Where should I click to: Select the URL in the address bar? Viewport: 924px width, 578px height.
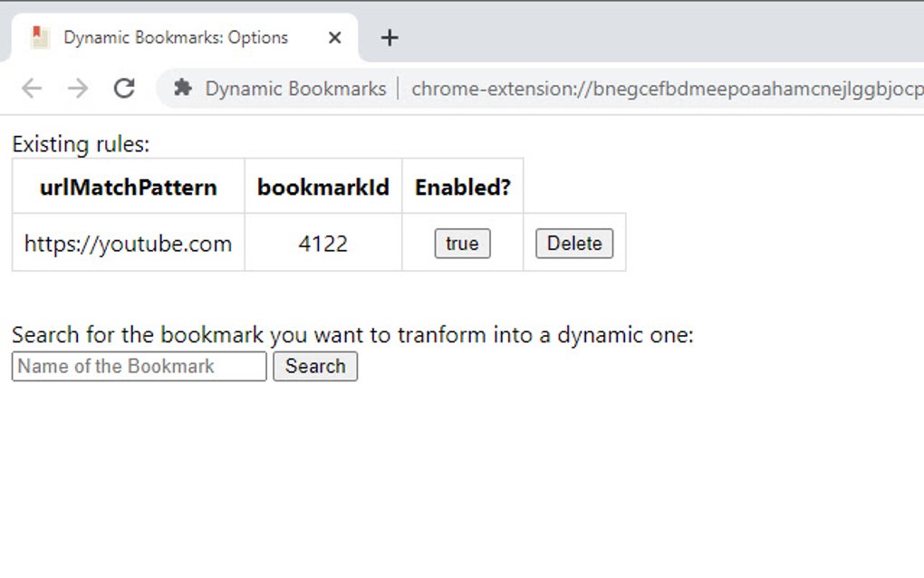point(661,89)
